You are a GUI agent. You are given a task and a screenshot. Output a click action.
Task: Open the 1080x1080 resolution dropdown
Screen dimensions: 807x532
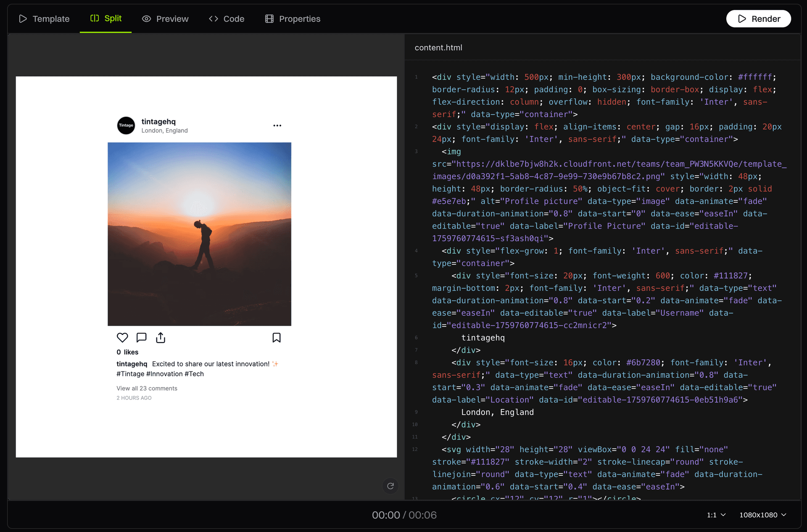tap(763, 515)
